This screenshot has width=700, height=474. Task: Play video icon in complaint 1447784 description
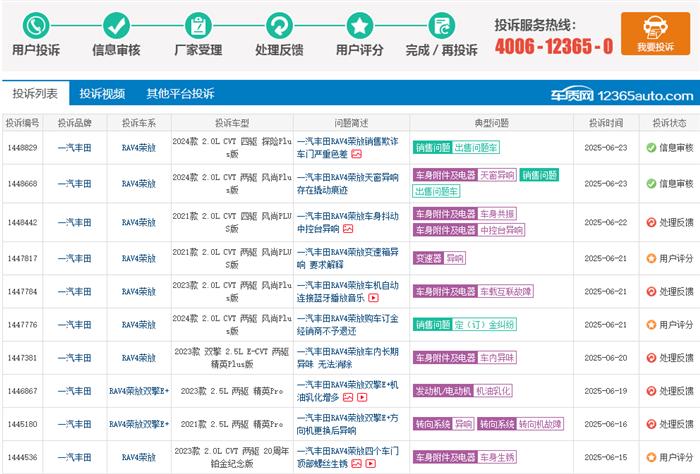(x=374, y=298)
